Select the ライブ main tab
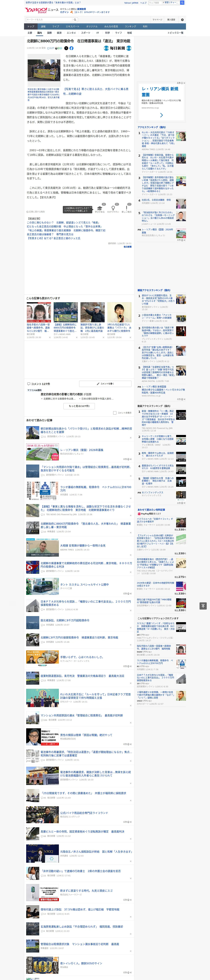This screenshot has height=980, width=210. click(56, 27)
